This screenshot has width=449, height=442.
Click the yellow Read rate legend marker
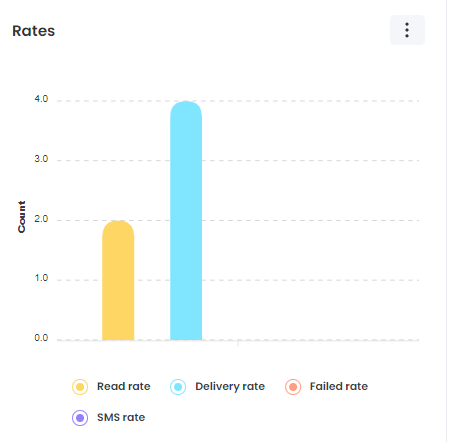[80, 387]
